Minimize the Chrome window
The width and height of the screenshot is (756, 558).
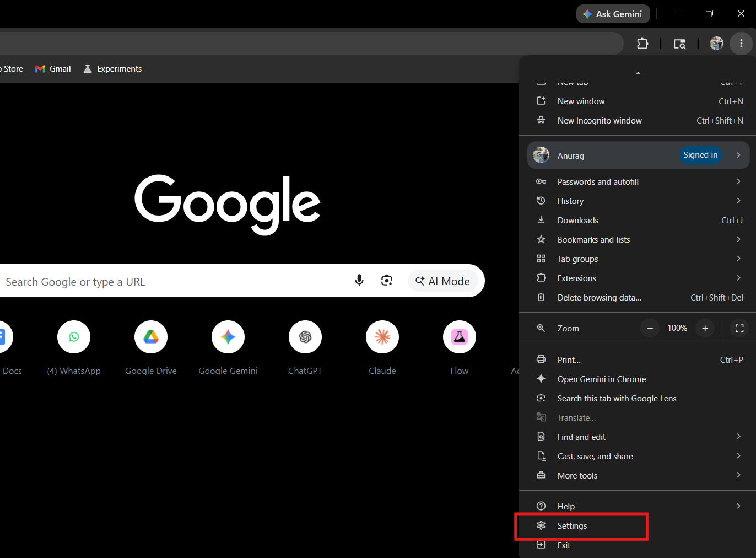[678, 14]
